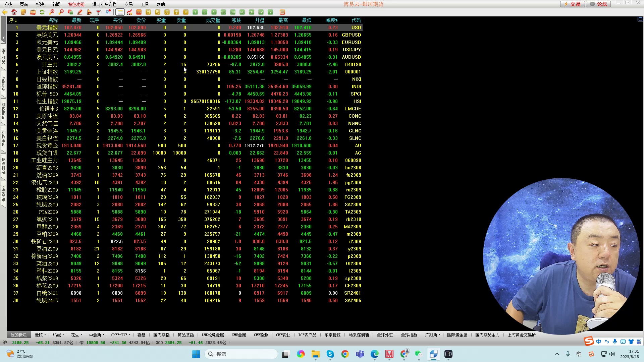
Task: Switch to the 全球外汇 tab
Action: click(385, 335)
